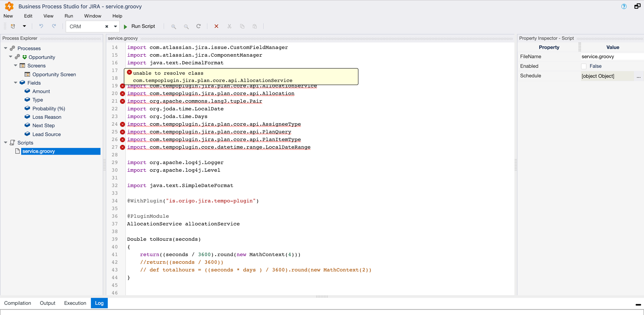The width and height of the screenshot is (644, 315).
Task: Click the refresh toolbar icon
Action: tap(198, 26)
